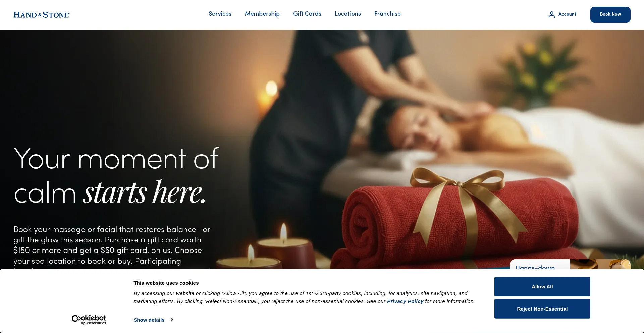Click the Cookiebot logo
Image resolution: width=644 pixels, height=333 pixels.
tap(89, 320)
